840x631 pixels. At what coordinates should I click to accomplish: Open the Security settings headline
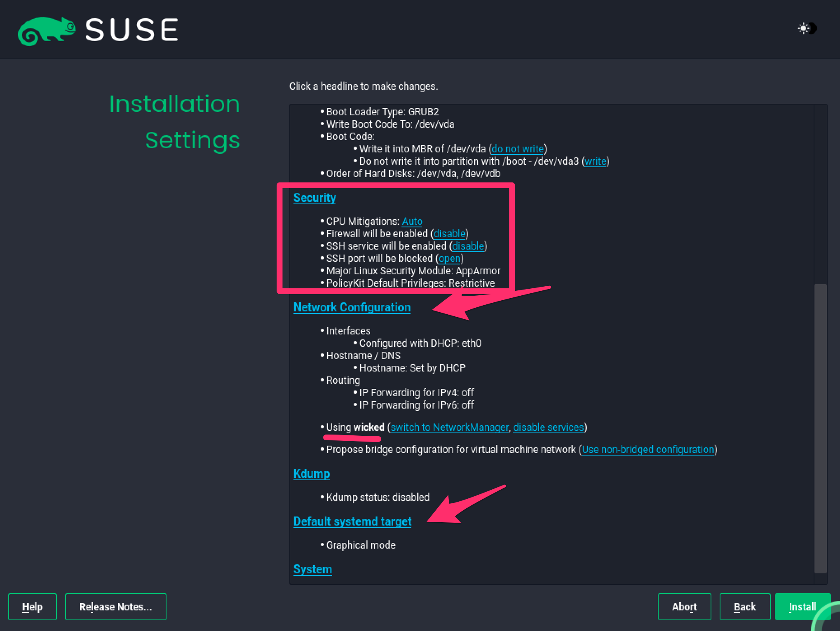(x=314, y=198)
